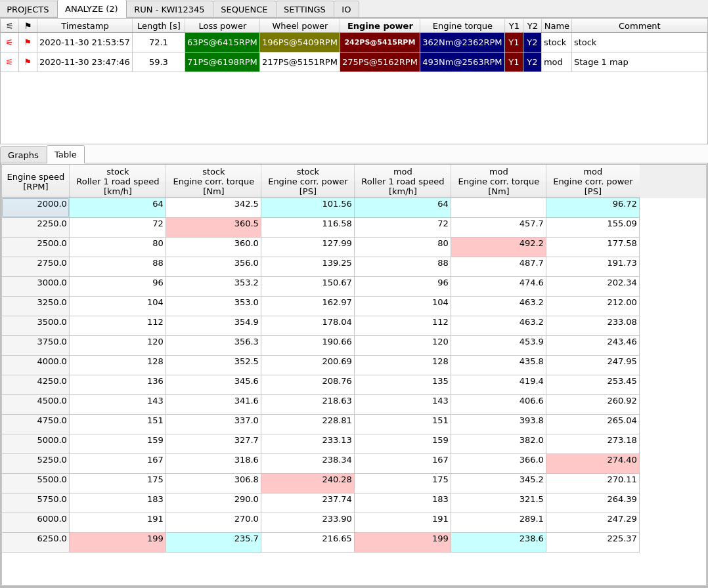Viewport: 708px width, 588px height.
Task: Open the IO tab
Action: pyautogui.click(x=346, y=9)
